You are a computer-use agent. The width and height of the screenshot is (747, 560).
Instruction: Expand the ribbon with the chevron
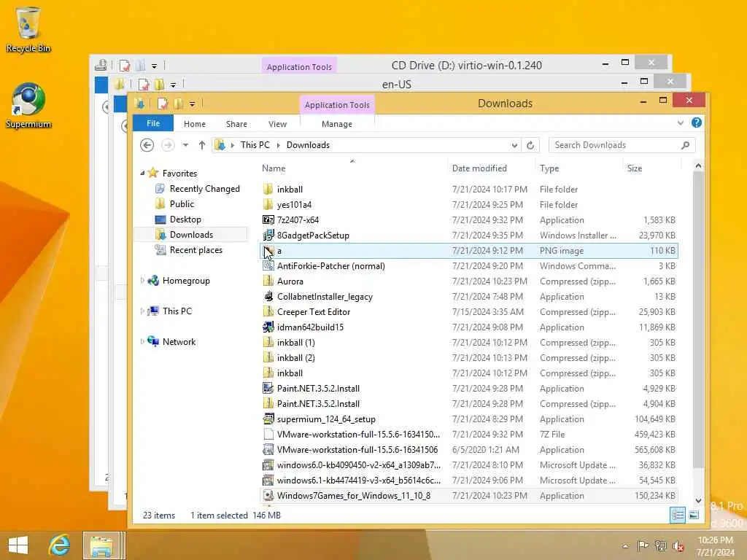tap(681, 122)
